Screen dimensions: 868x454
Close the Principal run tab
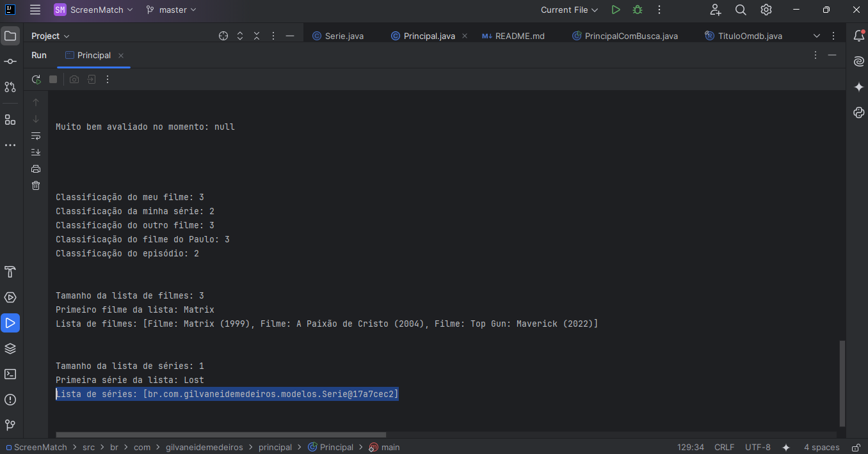(x=121, y=56)
